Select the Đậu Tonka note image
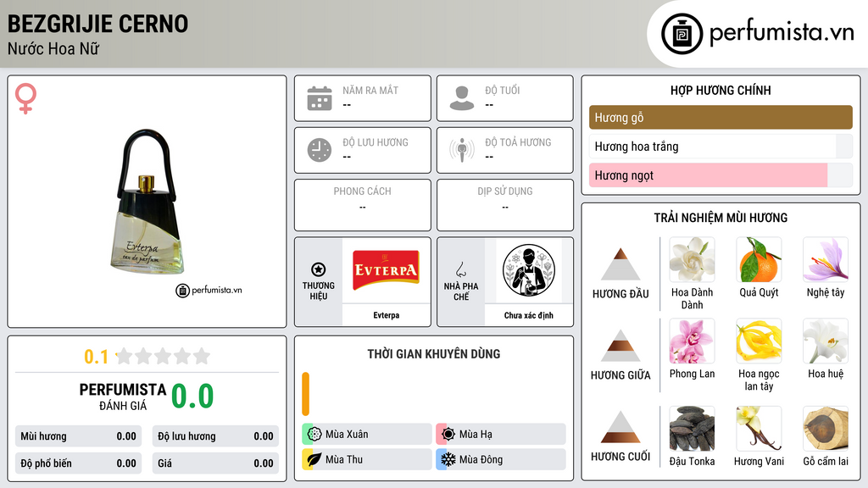 (692, 429)
